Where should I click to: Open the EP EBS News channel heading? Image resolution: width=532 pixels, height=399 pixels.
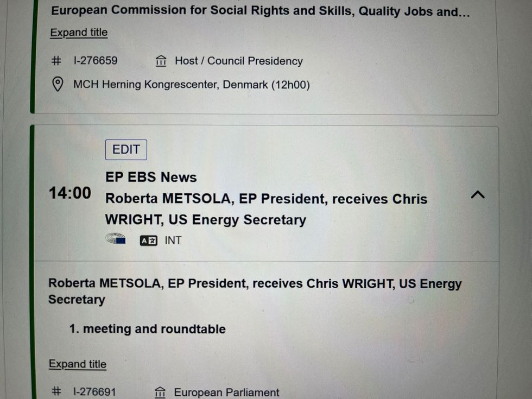click(151, 177)
